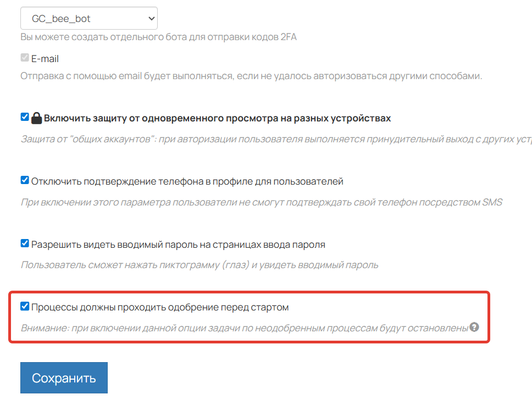Screen dimensions: 532x411
Task: Click the padlock icon beside protection option
Action: (x=37, y=118)
